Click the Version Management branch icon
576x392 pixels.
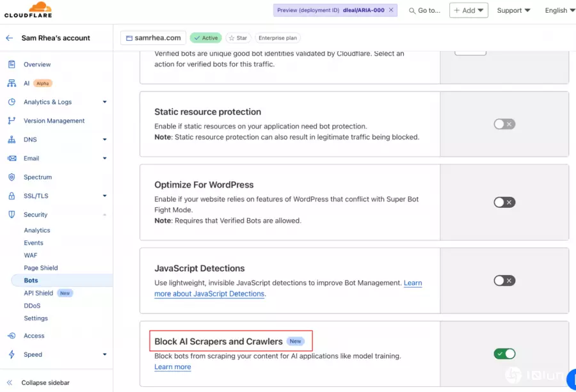tap(12, 120)
